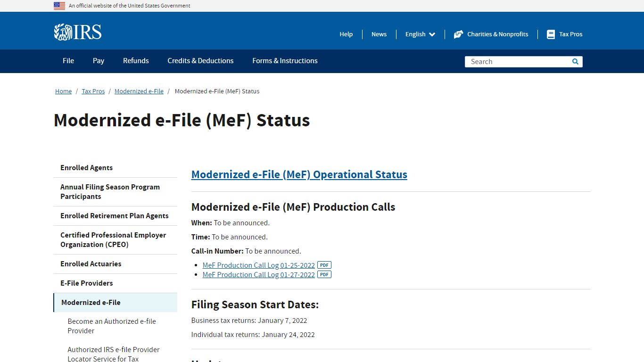644x362 pixels.
Task: Click PDF badge beside 01-27-2022 call log
Action: 324,274
